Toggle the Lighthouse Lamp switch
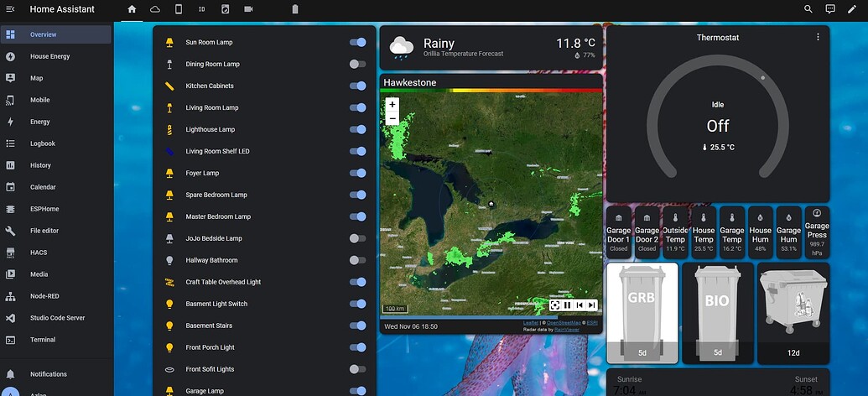The width and height of the screenshot is (868, 396). (357, 129)
